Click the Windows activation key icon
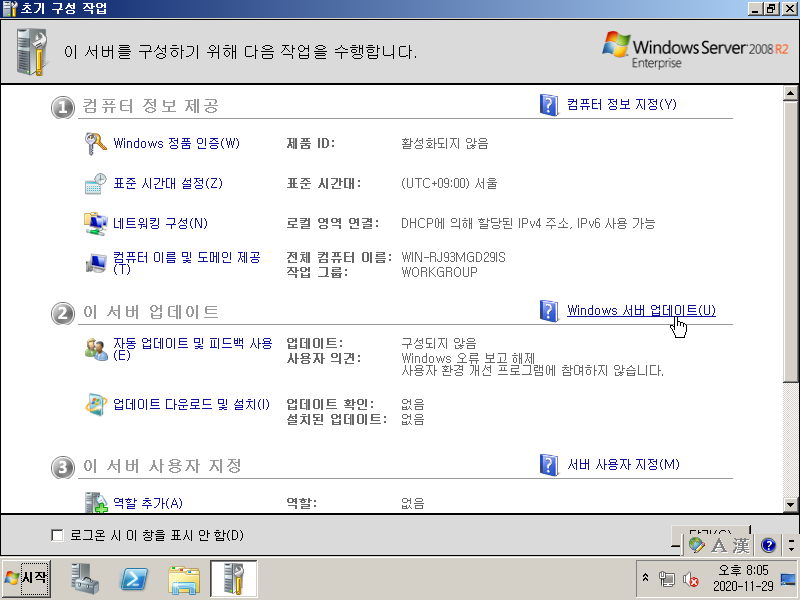 point(95,143)
